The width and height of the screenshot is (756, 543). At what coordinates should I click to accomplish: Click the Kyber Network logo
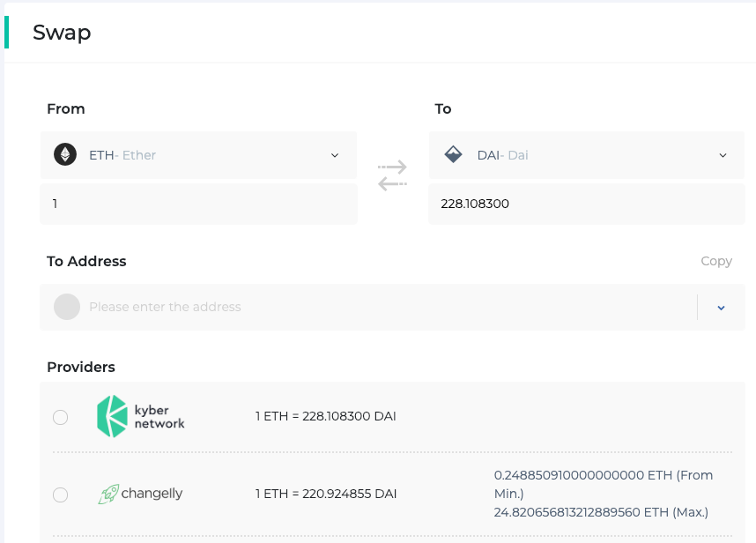[141, 416]
